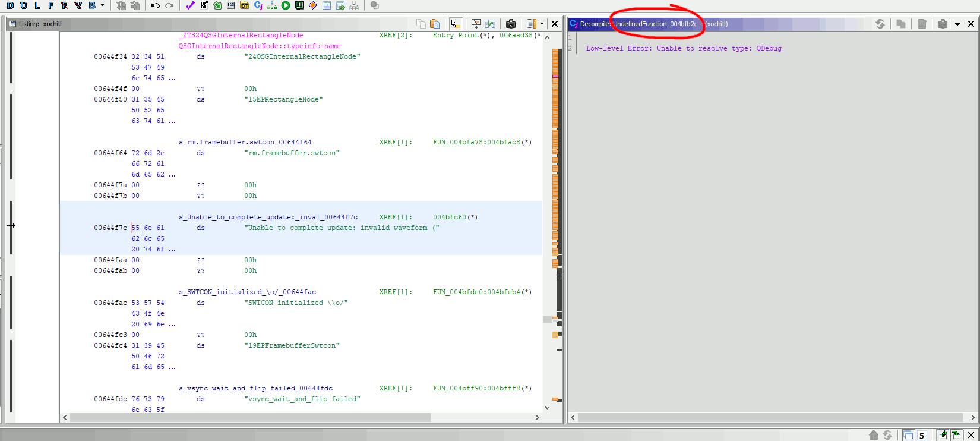Image resolution: width=980 pixels, height=441 pixels.
Task: Select label s_rm.framebuffer.swtcon_00644f64
Action: [x=245, y=142]
